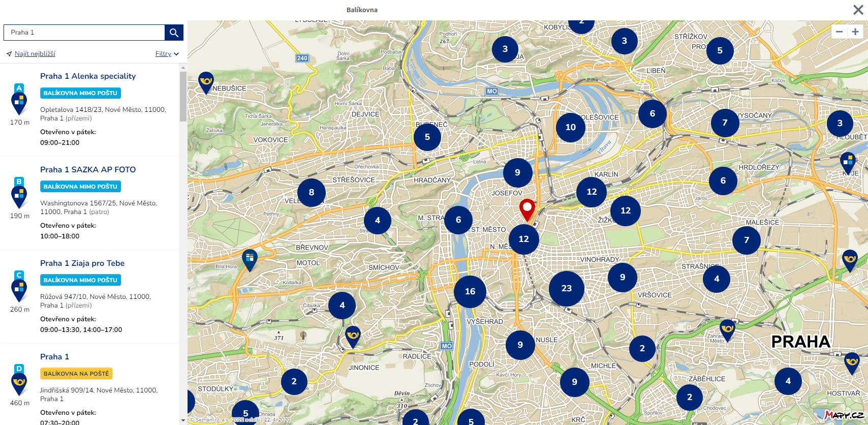Viewport: 868px width, 425px height.
Task: Open cluster 9 near Josefov
Action: (517, 172)
